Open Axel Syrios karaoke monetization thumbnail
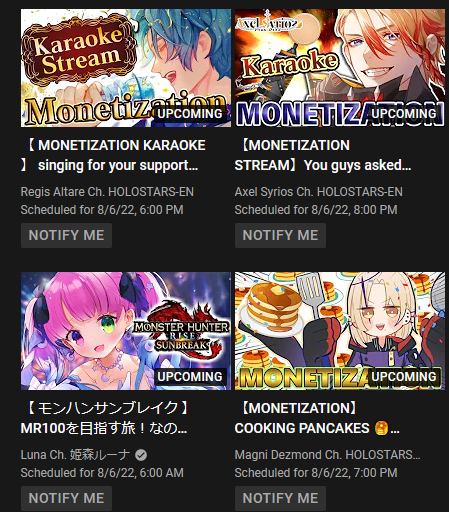The width and height of the screenshot is (449, 512). 340,68
